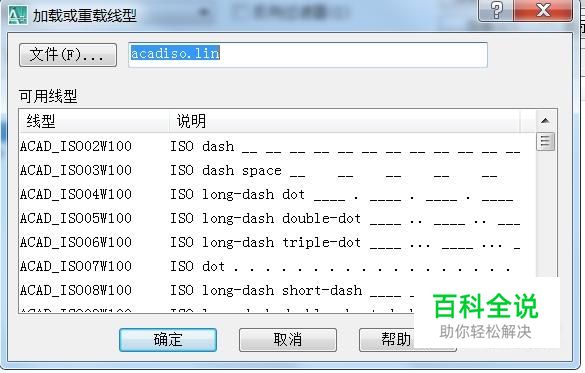
Task: Click the acadiso.lin filename field
Action: click(308, 55)
